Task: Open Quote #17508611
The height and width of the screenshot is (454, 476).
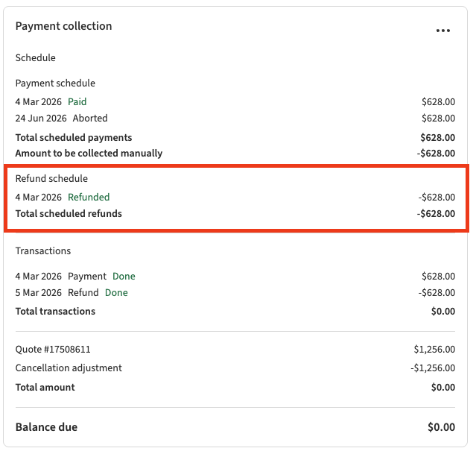Action: 53,349
